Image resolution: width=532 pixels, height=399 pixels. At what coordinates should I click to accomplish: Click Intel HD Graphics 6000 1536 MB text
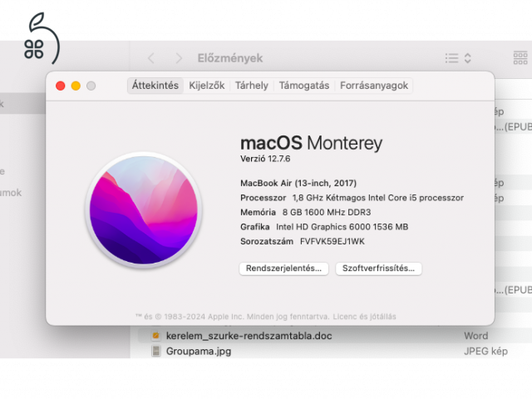pos(342,227)
